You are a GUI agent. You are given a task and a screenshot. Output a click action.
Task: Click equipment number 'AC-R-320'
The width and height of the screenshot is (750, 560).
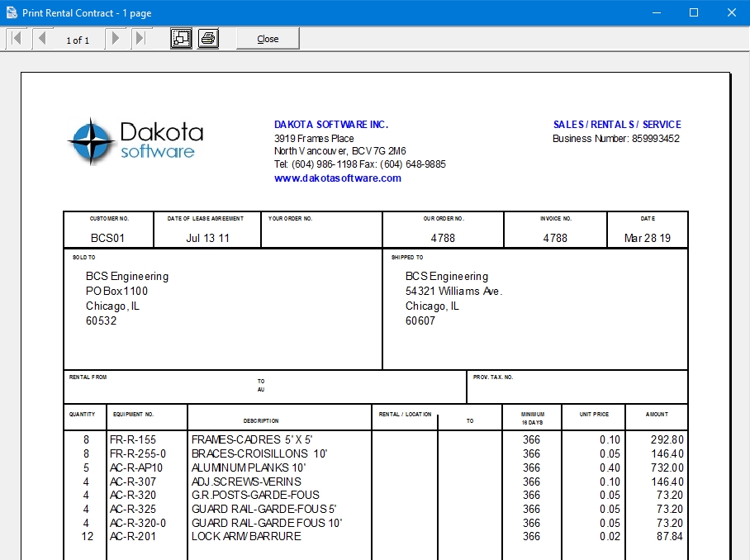(133, 495)
